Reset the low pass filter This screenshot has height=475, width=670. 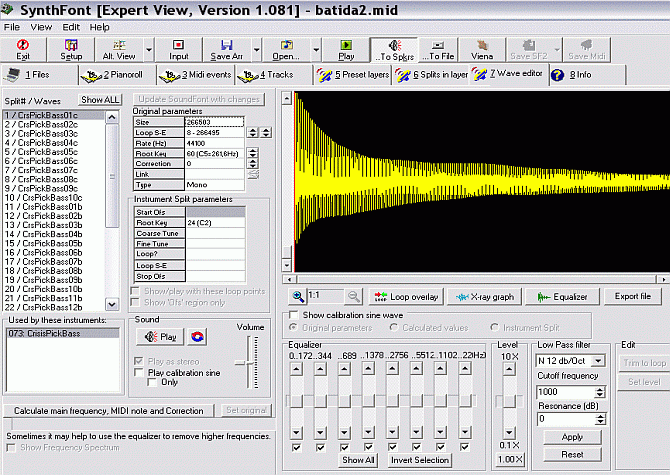[572, 454]
